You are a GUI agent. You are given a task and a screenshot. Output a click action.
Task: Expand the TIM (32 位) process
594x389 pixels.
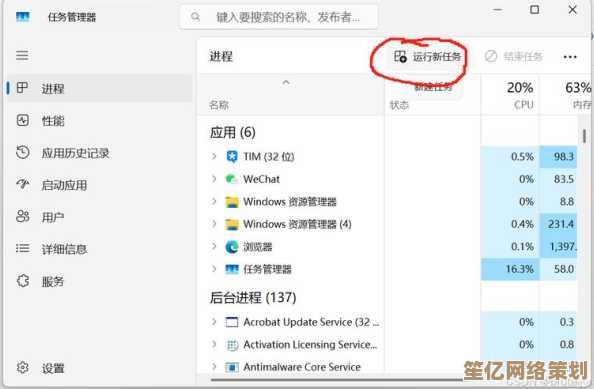pyautogui.click(x=214, y=156)
